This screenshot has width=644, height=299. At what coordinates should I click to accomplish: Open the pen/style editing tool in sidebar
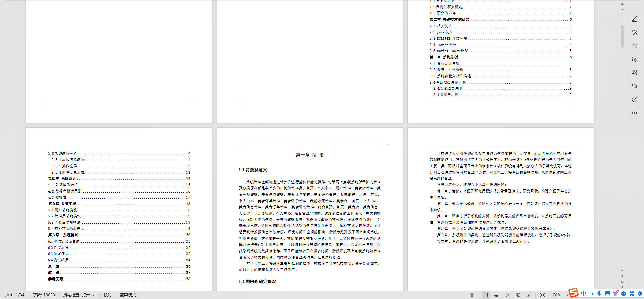coord(635,19)
